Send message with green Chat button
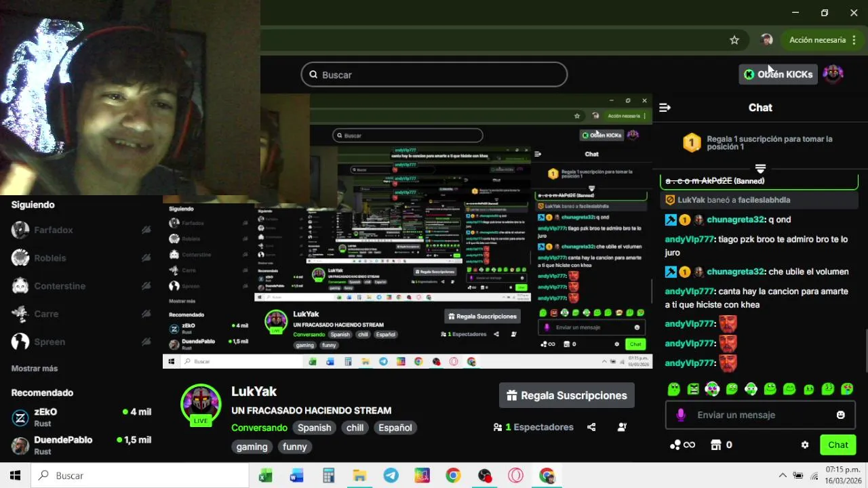Viewport: 868px width, 488px height. pyautogui.click(x=838, y=445)
